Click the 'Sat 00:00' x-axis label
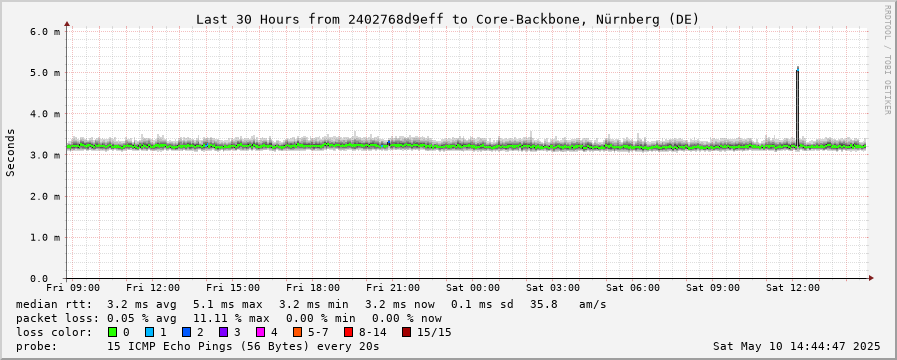The height and width of the screenshot is (360, 897). [x=474, y=287]
